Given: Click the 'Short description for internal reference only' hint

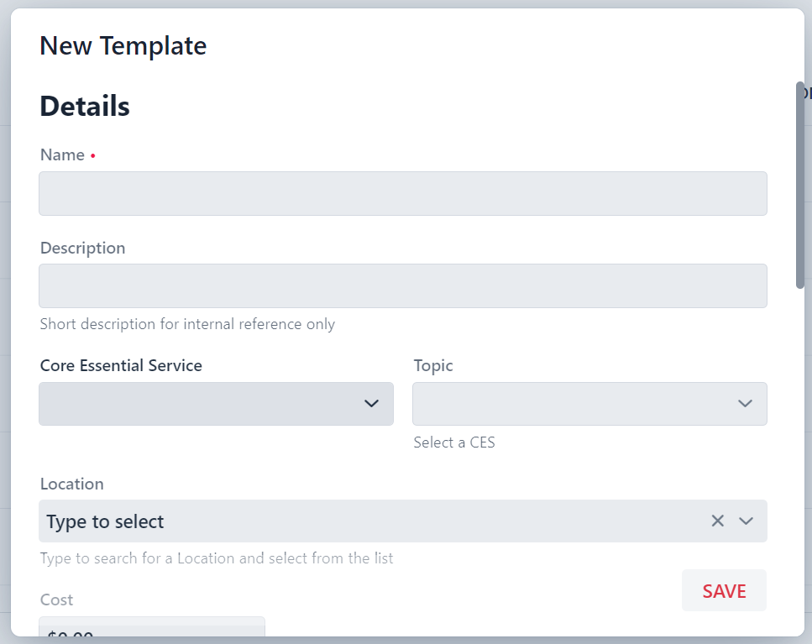Looking at the screenshot, I should click(187, 324).
